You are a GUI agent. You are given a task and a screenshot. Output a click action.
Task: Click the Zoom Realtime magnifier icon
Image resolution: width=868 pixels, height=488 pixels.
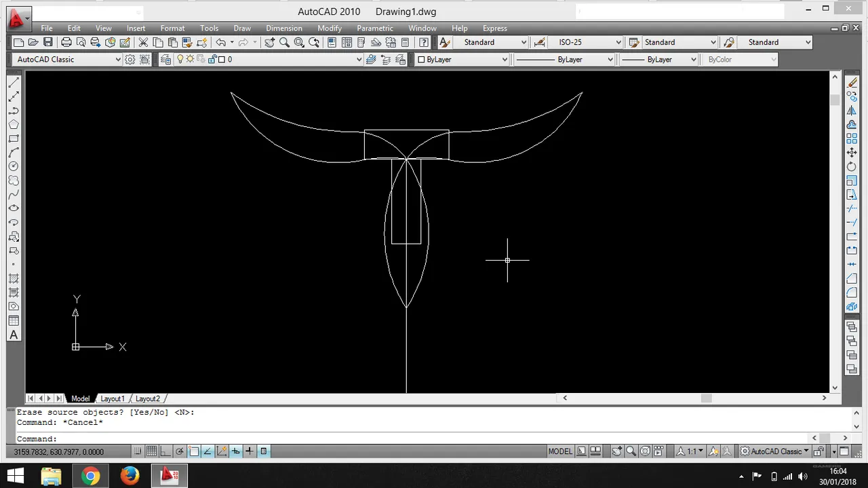284,42
